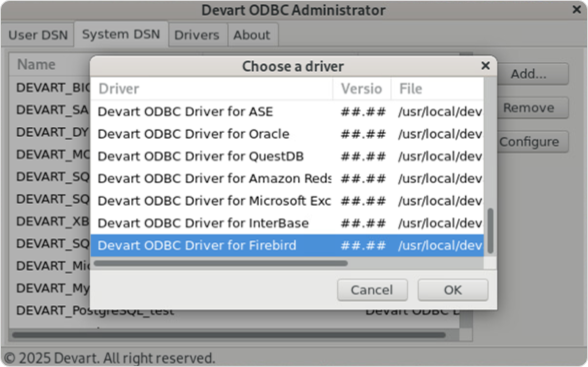Image resolution: width=588 pixels, height=367 pixels.
Task: Select the DEVART_PostgreSQL_test DSN entry
Action: (x=95, y=311)
